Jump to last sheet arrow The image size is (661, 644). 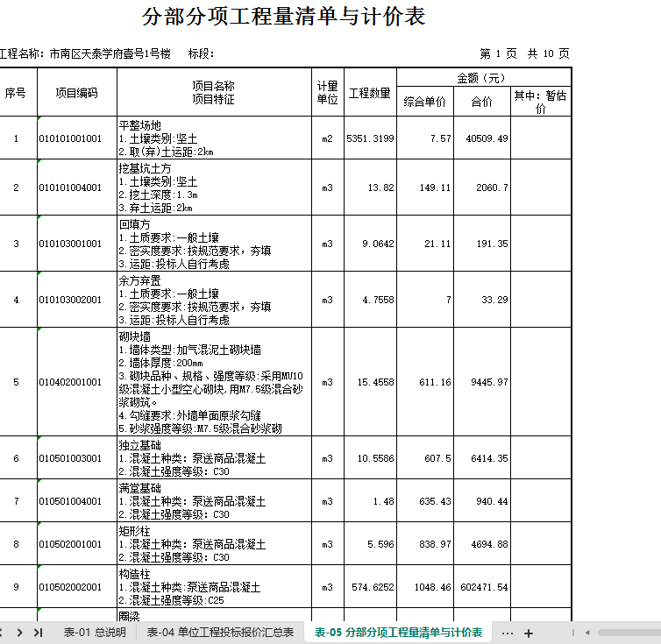click(38, 633)
